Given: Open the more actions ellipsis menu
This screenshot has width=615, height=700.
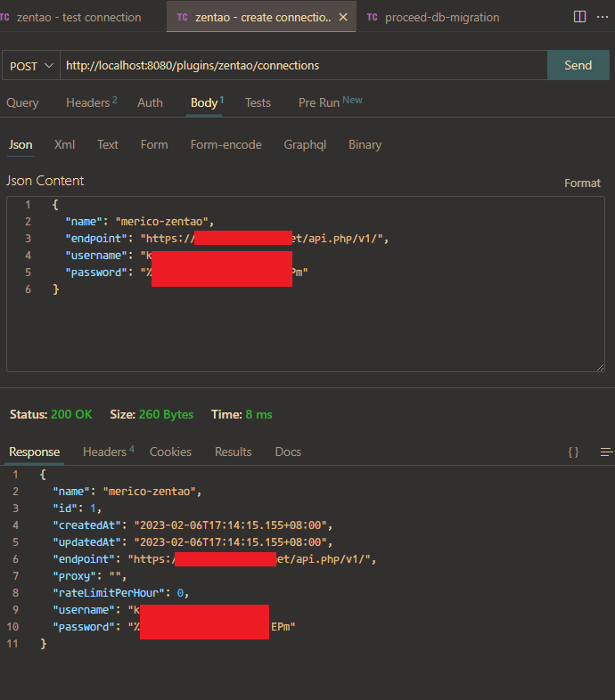Looking at the screenshot, I should [602, 17].
